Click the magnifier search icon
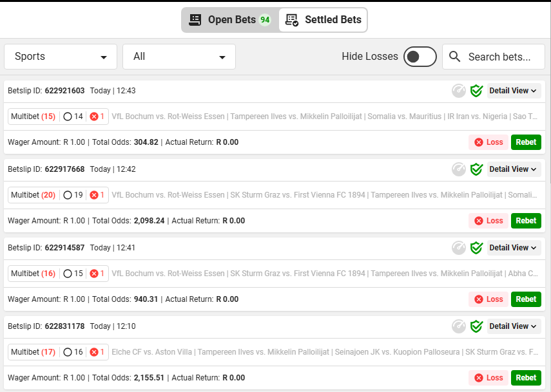The image size is (551, 392). 455,57
